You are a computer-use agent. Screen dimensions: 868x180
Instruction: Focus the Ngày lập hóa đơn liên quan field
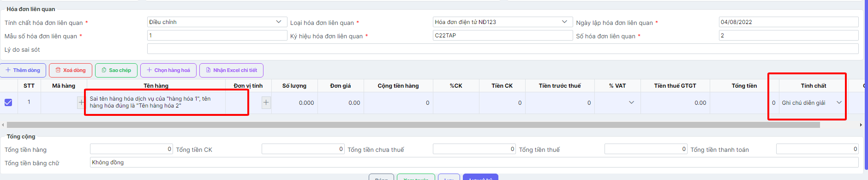pyautogui.click(x=788, y=22)
